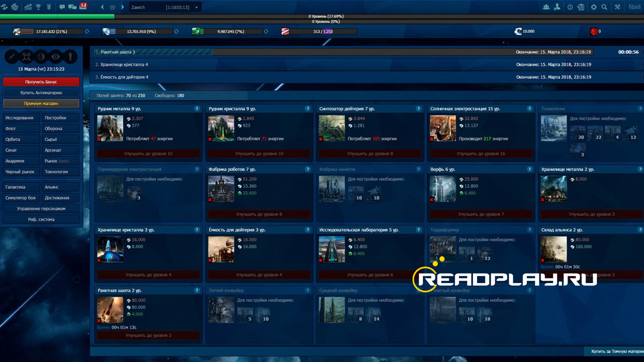Screen dimensions: 644x362
Task: Open the Симулятор боя menu item
Action: 21,198
